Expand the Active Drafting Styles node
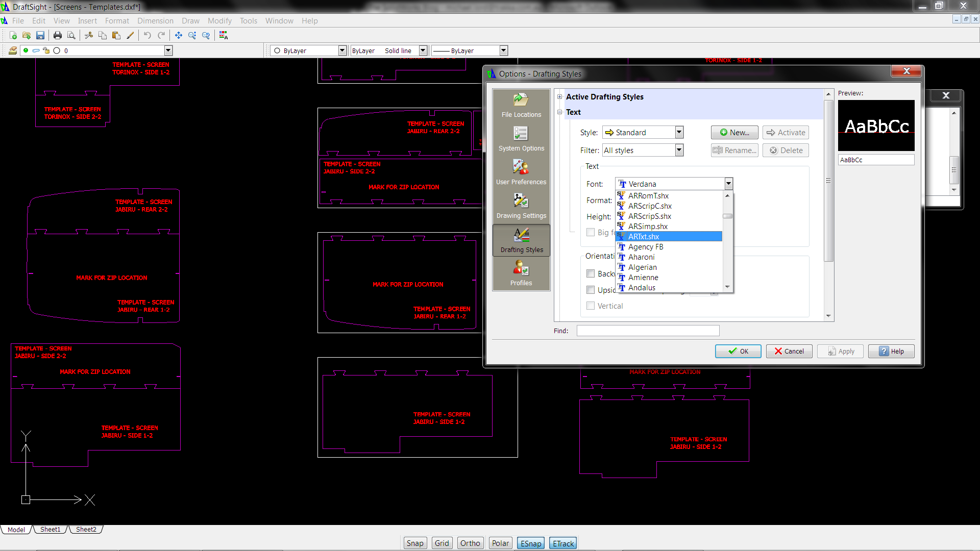Image resolution: width=980 pixels, height=551 pixels. [x=560, y=97]
